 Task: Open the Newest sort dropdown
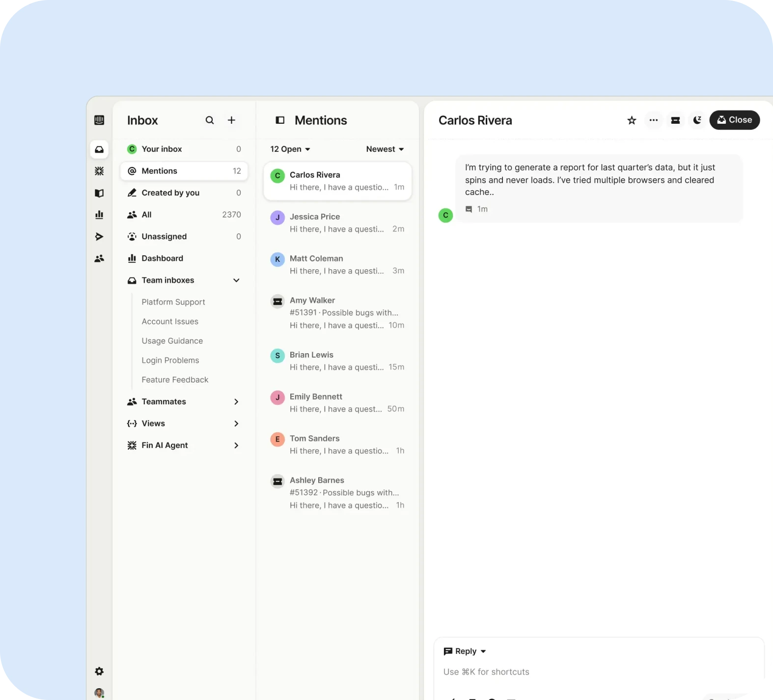coord(385,149)
